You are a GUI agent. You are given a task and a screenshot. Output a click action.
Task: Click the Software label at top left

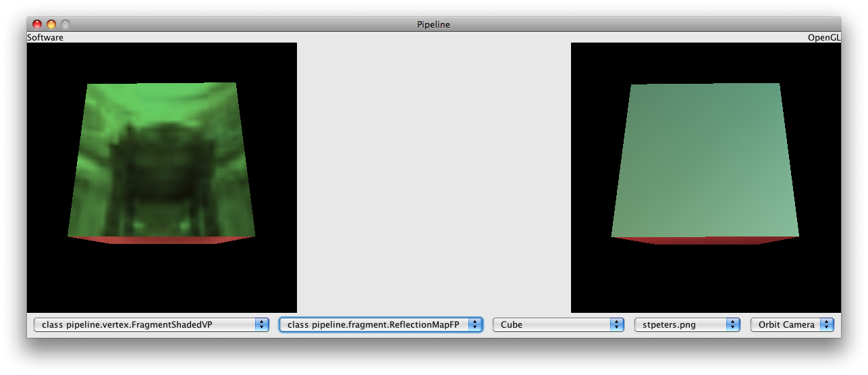click(45, 38)
